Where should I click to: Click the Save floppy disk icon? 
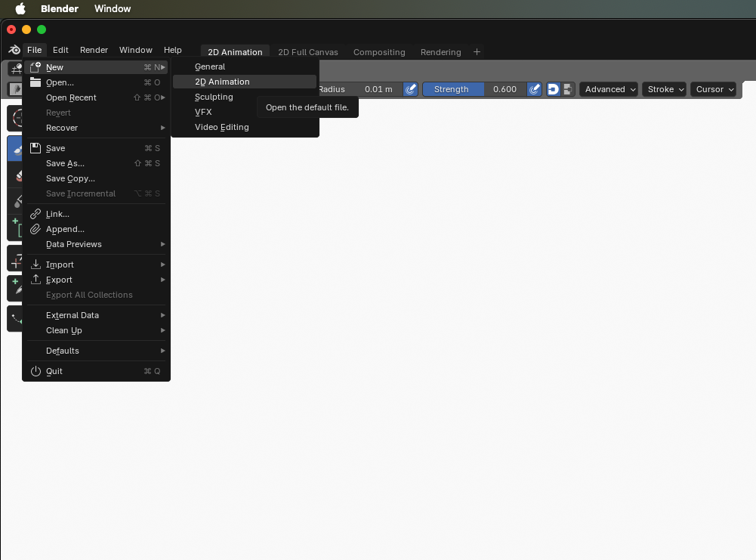click(x=35, y=148)
